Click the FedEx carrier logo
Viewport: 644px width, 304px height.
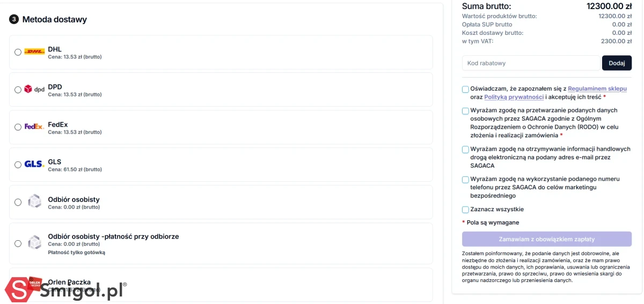tap(34, 127)
